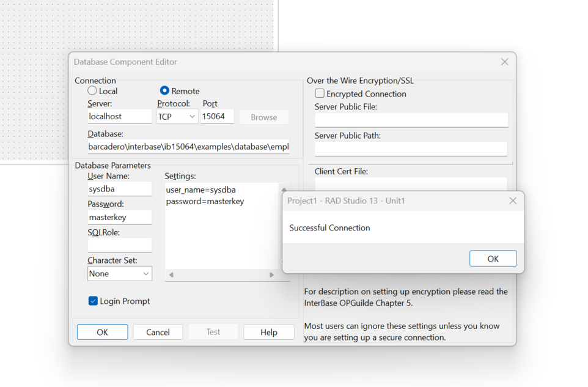Enable the Encrypted Connection checkbox
Image resolution: width=588 pixels, height=387 pixels.
point(320,94)
